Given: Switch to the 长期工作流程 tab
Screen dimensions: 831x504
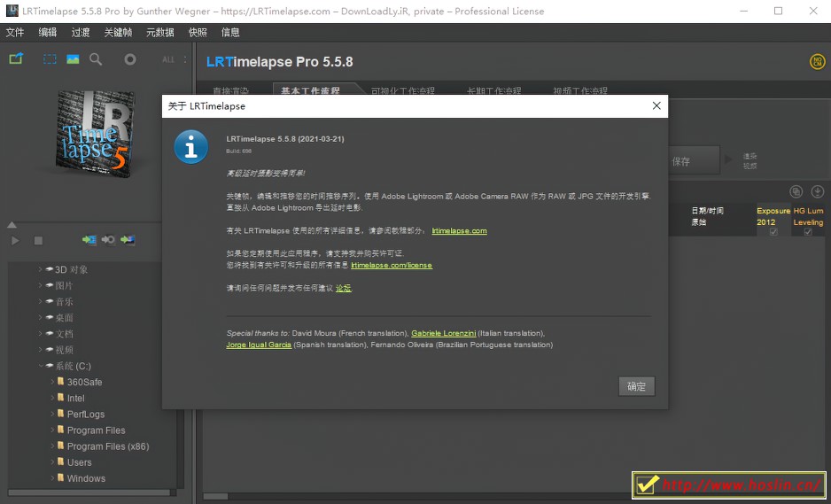Looking at the screenshot, I should [494, 90].
